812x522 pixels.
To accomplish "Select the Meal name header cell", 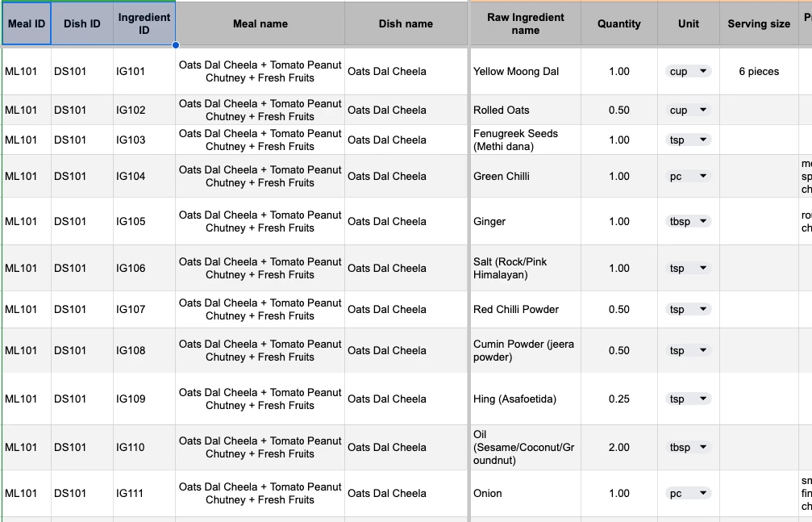I will click(260, 23).
